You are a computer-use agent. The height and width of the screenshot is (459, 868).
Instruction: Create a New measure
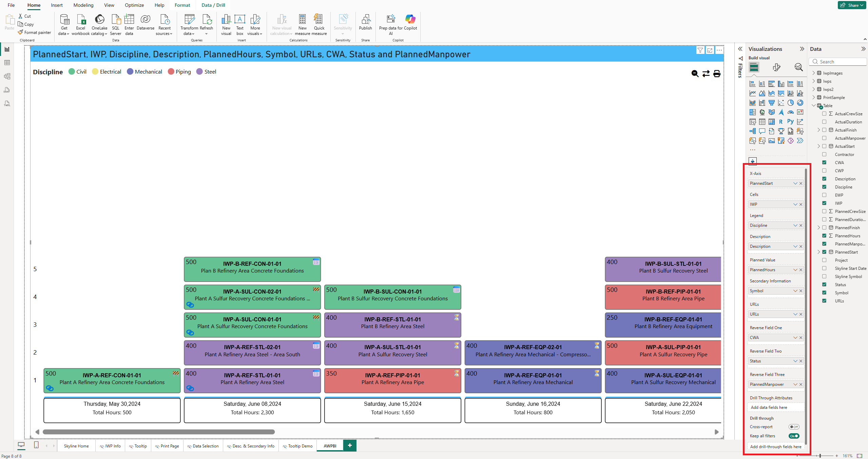303,24
